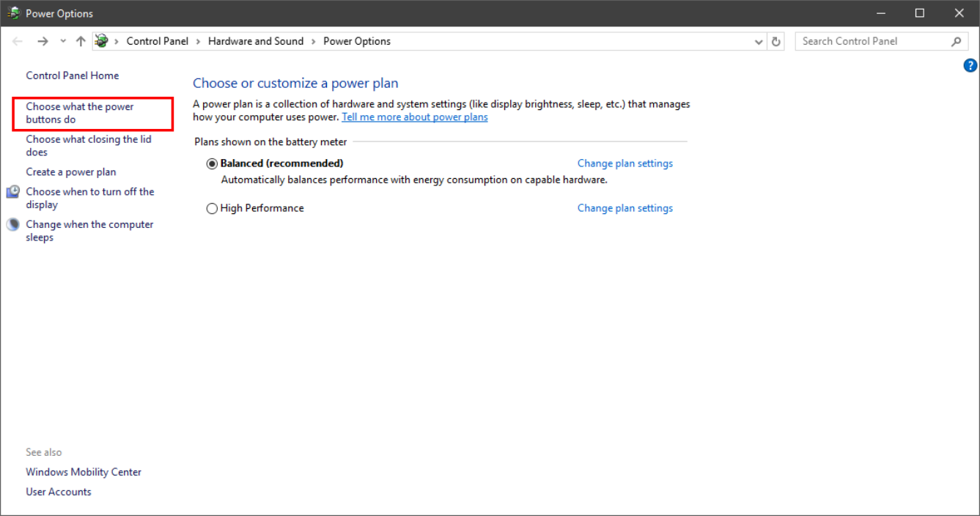
Task: Change plan settings for Balanced plan
Action: click(x=625, y=163)
